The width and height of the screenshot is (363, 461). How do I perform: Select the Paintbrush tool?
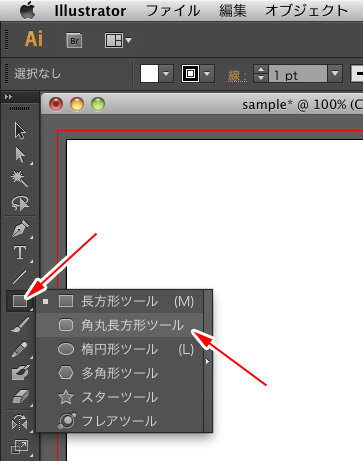pyautogui.click(x=20, y=325)
